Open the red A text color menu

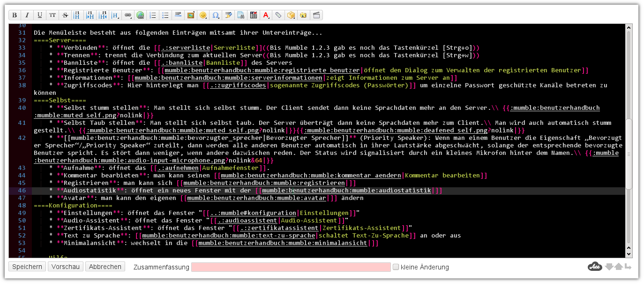pyautogui.click(x=266, y=15)
